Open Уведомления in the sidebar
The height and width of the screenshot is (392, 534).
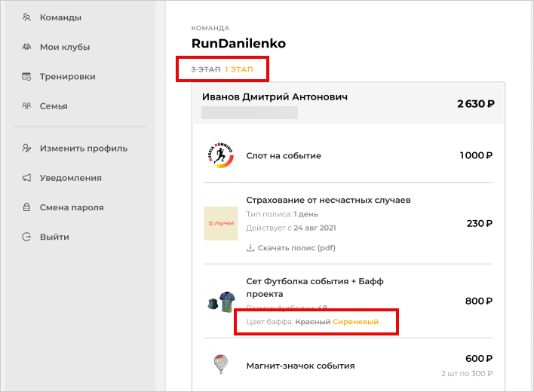point(70,178)
